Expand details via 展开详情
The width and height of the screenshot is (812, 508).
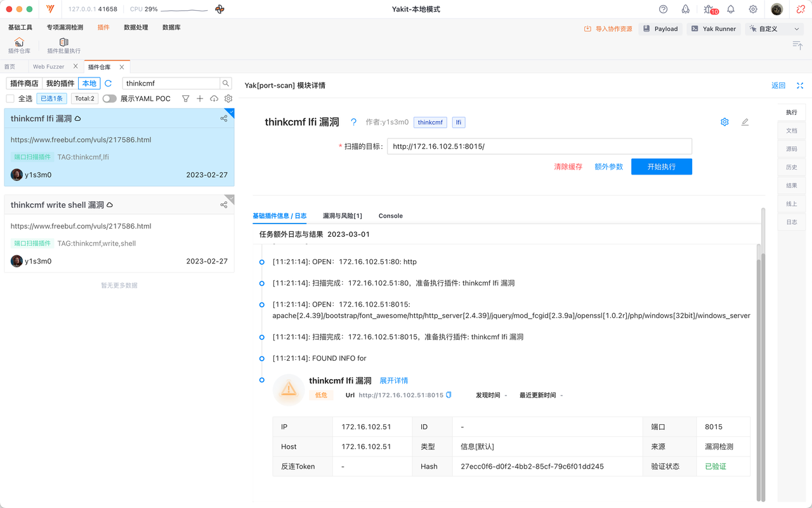394,380
